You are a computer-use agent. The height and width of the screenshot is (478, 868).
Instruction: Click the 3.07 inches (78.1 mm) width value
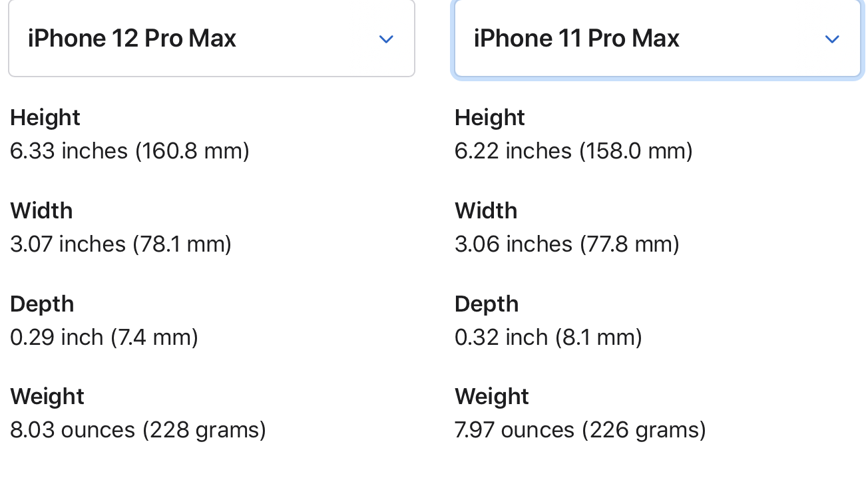coord(120,244)
